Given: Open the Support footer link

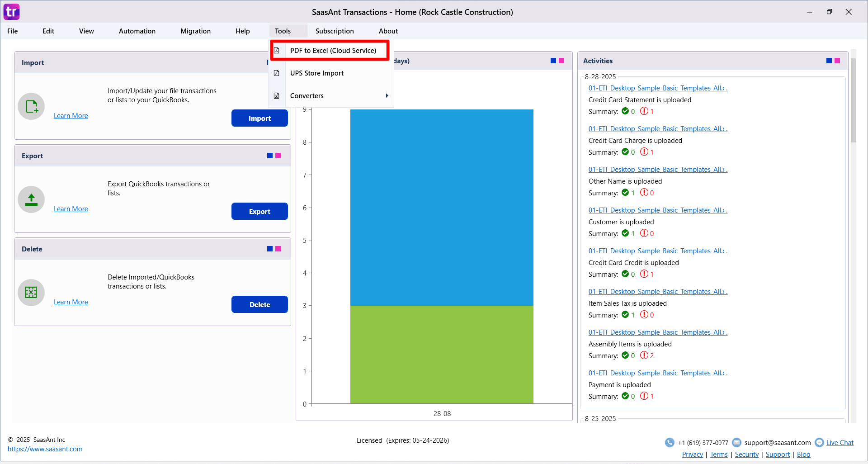Looking at the screenshot, I should (x=778, y=455).
